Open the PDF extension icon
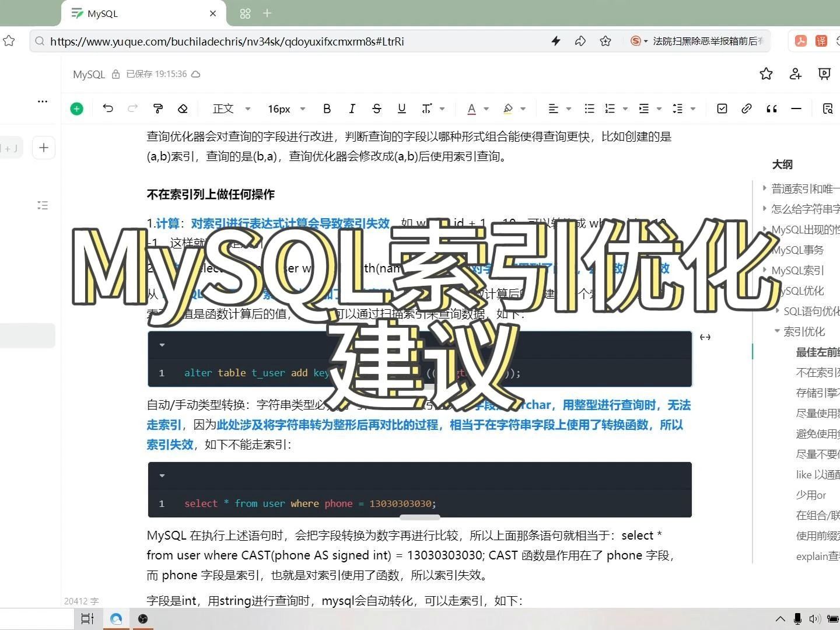This screenshot has height=630, width=840. point(800,41)
